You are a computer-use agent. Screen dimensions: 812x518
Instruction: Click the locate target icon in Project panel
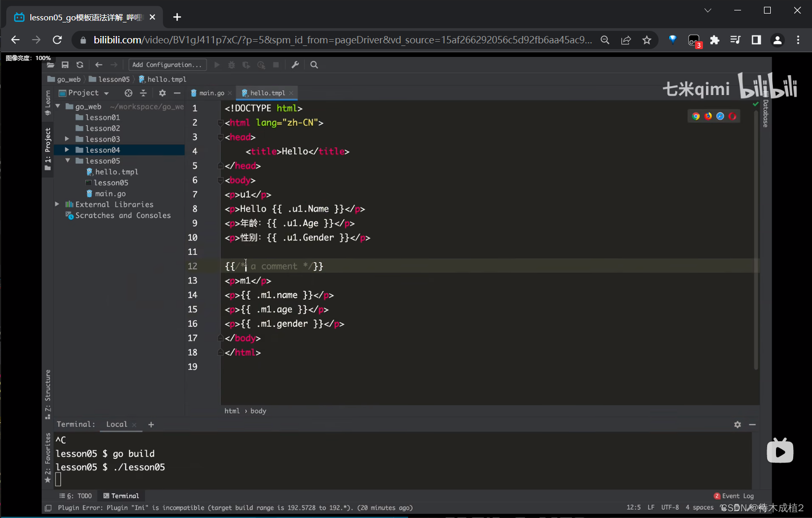point(128,93)
